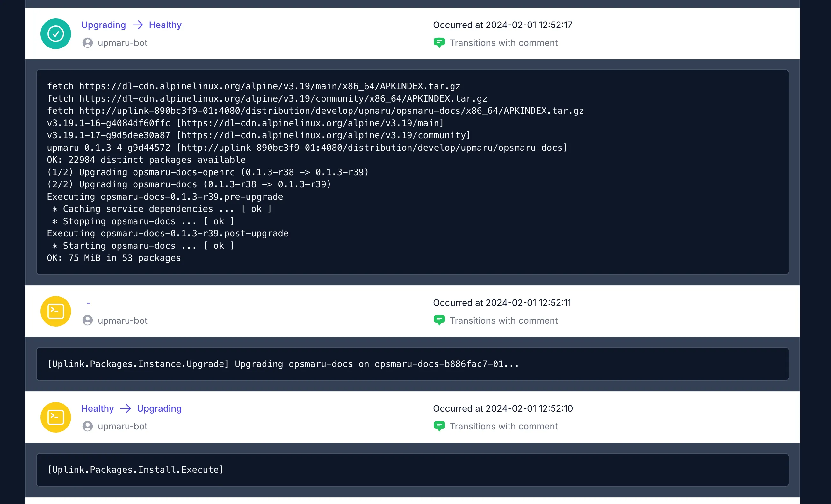Click the "[Uplink.Packages.Install.Execute]" comment
The width and height of the screenshot is (831, 504).
click(135, 470)
